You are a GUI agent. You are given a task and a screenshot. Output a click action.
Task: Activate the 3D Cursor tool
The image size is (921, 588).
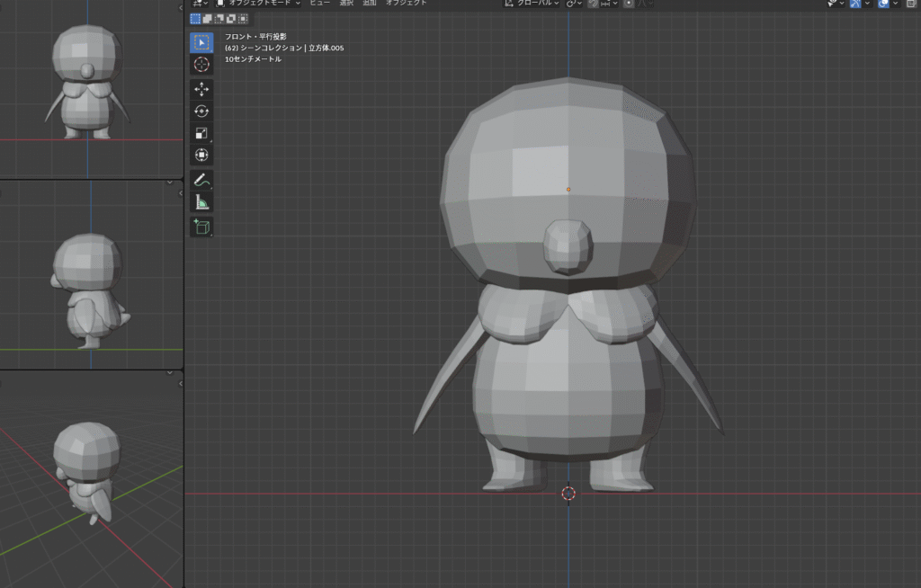(x=201, y=64)
